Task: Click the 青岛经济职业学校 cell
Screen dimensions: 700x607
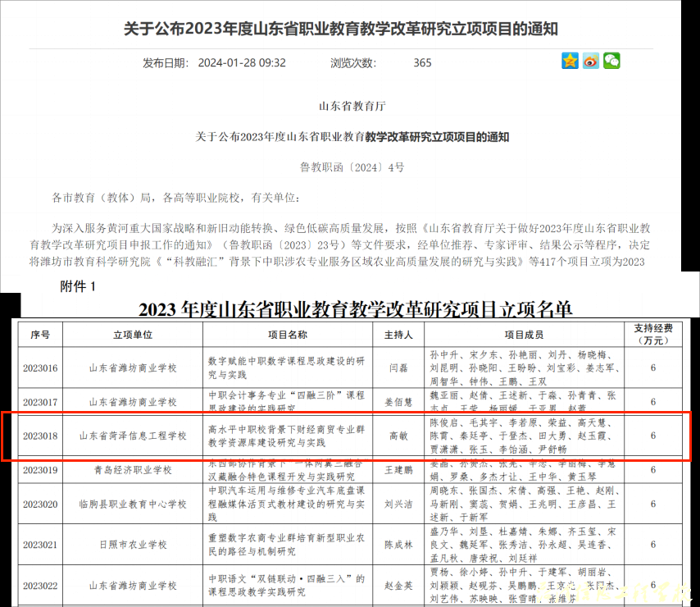Action: click(133, 471)
